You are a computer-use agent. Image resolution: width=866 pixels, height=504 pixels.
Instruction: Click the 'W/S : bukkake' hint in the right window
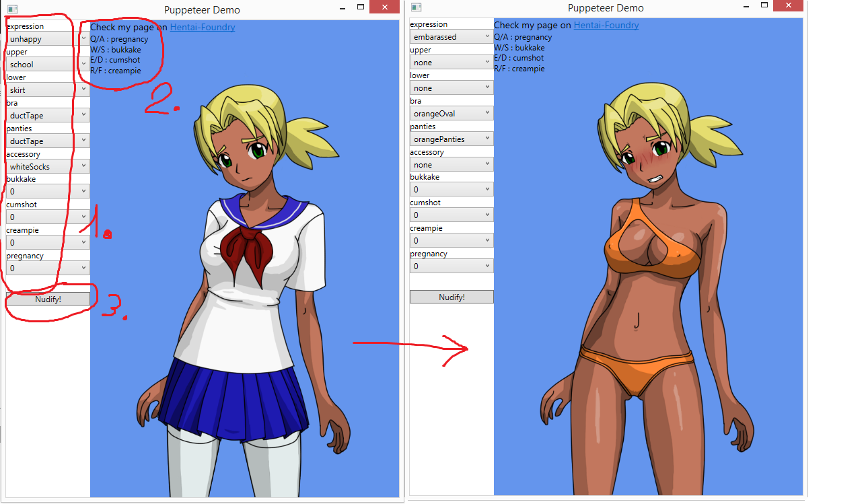[x=519, y=48]
